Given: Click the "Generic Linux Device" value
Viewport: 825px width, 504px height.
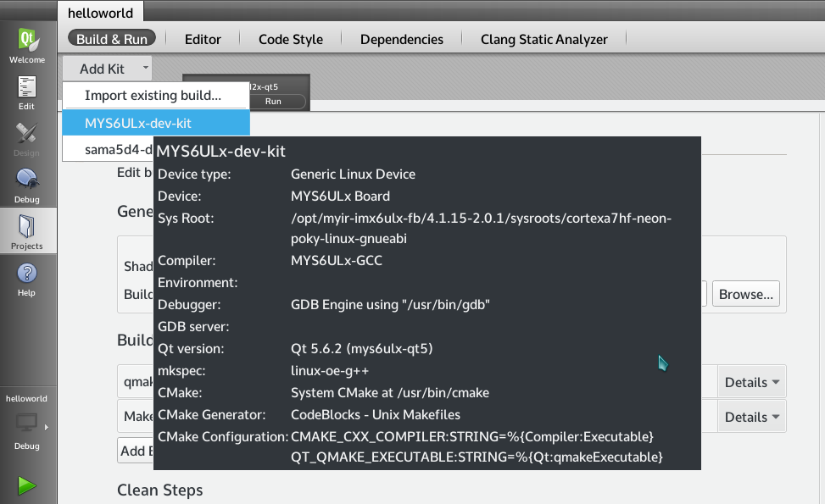Looking at the screenshot, I should pos(353,174).
